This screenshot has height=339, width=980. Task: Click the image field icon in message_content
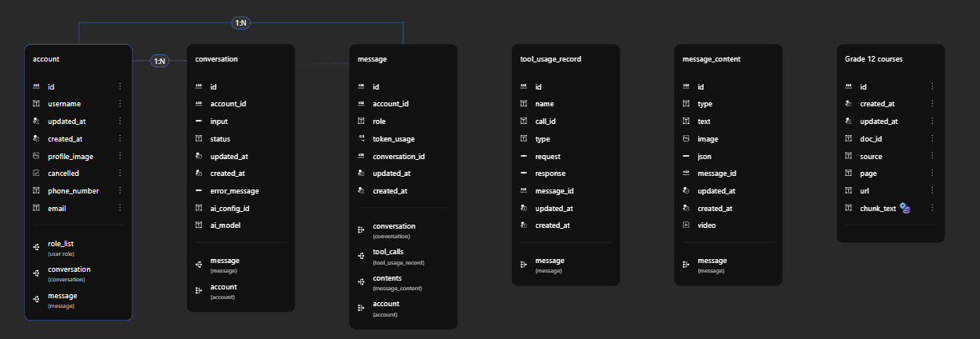point(686,138)
